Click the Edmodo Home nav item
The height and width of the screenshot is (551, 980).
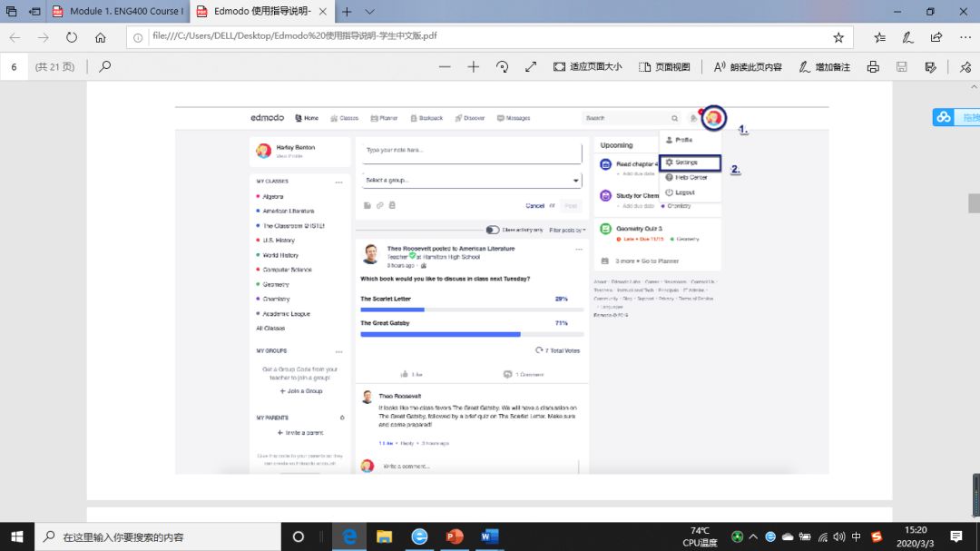coord(308,118)
